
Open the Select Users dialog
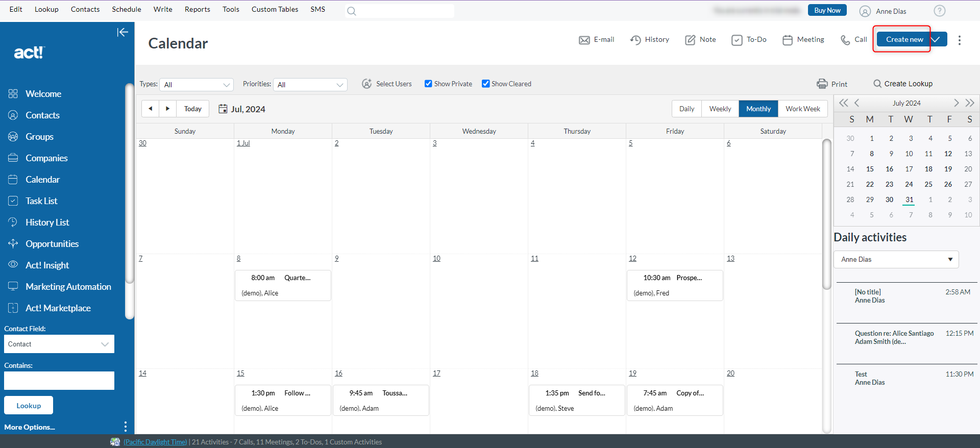click(386, 84)
